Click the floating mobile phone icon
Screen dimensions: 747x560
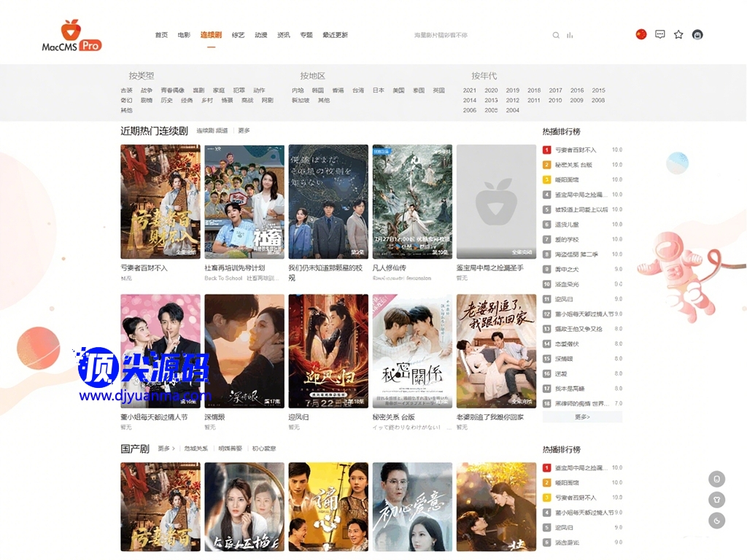pyautogui.click(x=717, y=479)
